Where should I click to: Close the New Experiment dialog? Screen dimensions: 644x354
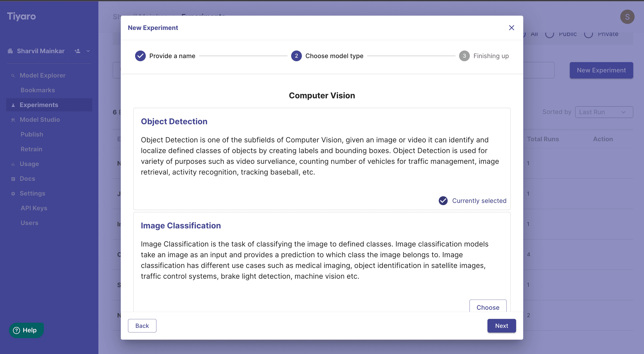(x=511, y=28)
